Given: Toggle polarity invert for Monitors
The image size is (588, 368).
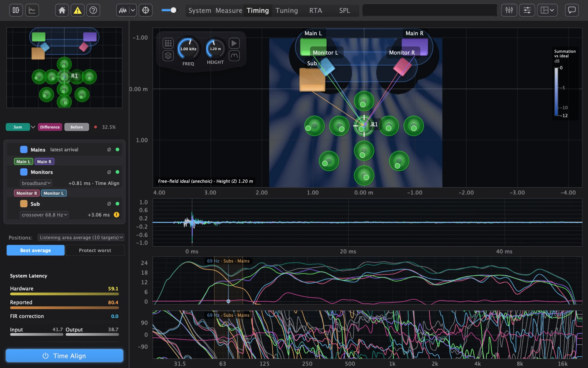Looking at the screenshot, I should point(109,172).
